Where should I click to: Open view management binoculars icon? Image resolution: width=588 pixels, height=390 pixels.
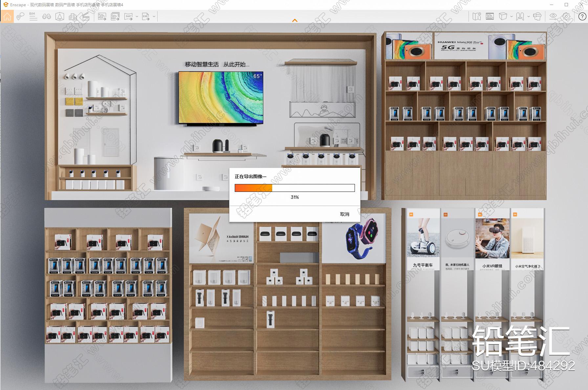point(47,16)
